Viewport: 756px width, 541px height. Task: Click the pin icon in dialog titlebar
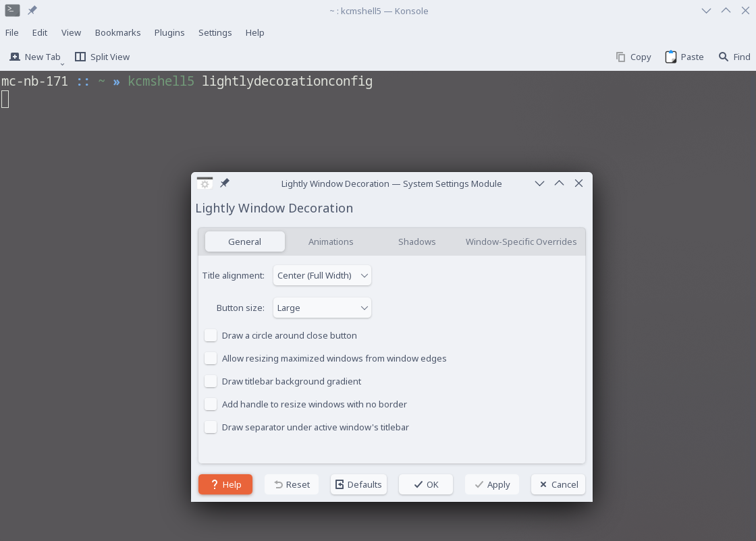coord(225,183)
